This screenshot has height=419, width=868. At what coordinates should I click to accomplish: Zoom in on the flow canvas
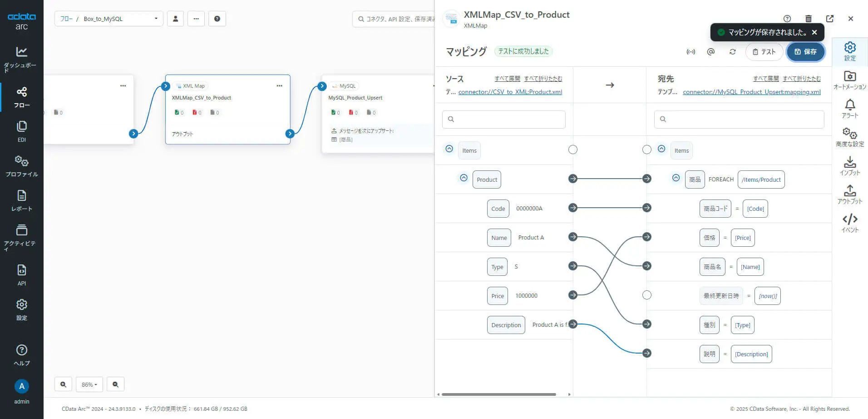(63, 384)
